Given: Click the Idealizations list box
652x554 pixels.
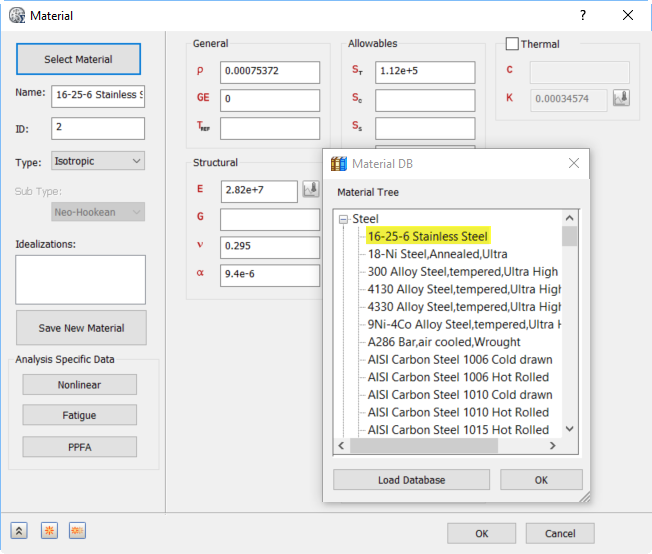Looking at the screenshot, I should (x=81, y=279).
